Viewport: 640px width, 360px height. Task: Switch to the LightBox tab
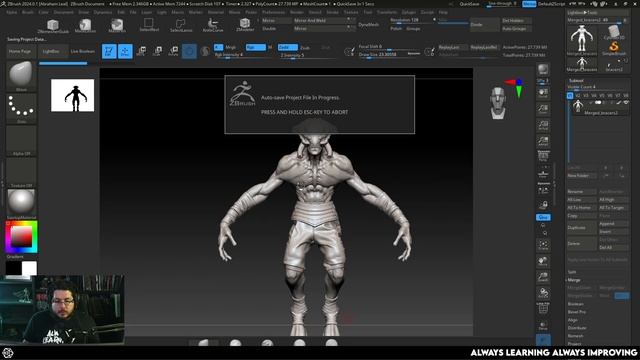pos(51,51)
